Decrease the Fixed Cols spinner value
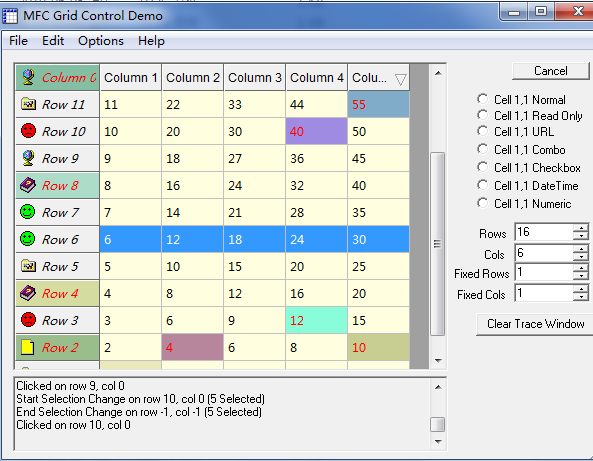The height and width of the screenshot is (461, 593). tap(581, 297)
